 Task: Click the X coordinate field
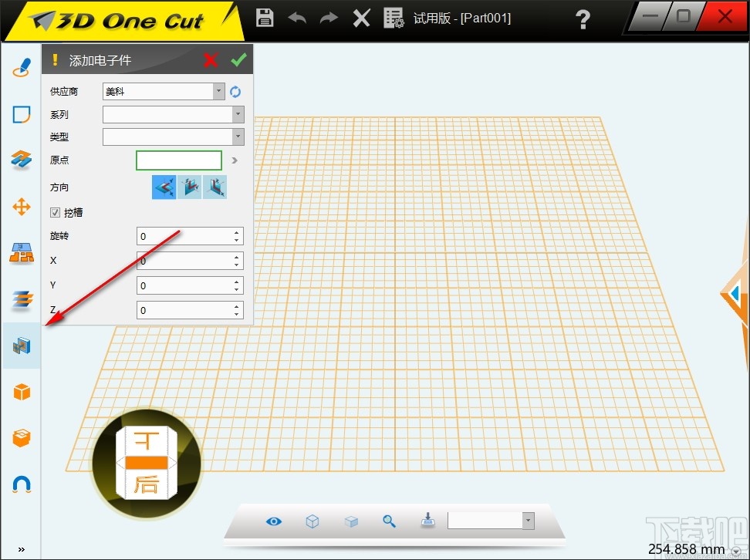click(x=184, y=261)
